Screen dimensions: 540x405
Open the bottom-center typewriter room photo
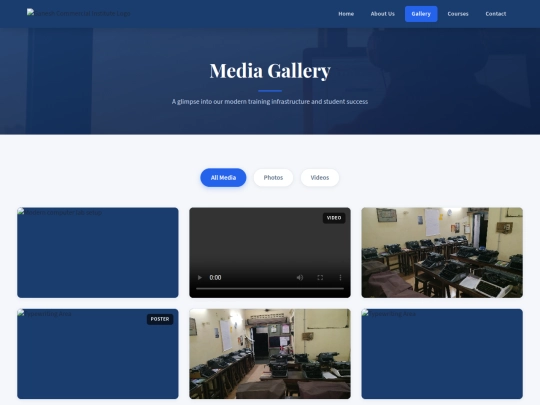click(x=270, y=354)
